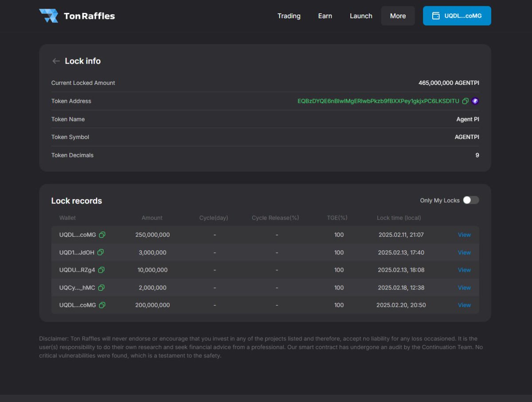View the lock dated 2025.02.20, 20:50
Screen dimensions: 532x402
pyautogui.click(x=464, y=305)
